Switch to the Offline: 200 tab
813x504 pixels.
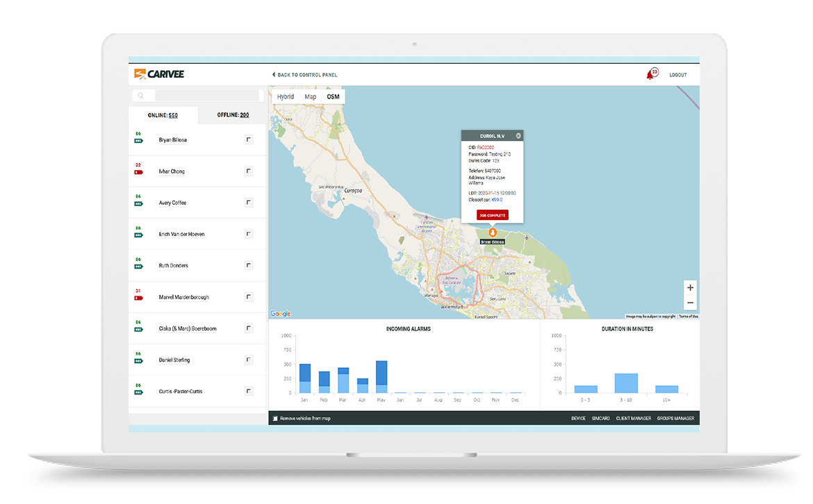pyautogui.click(x=233, y=115)
